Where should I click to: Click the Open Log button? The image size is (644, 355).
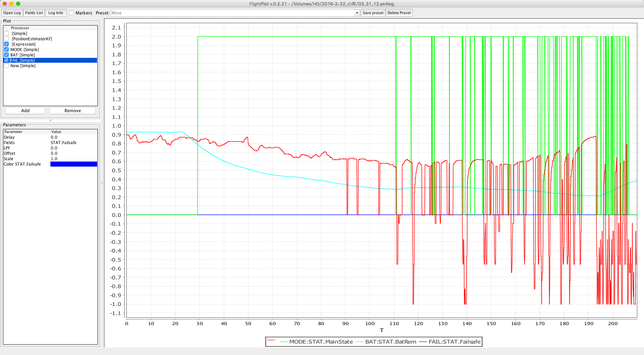[12, 13]
